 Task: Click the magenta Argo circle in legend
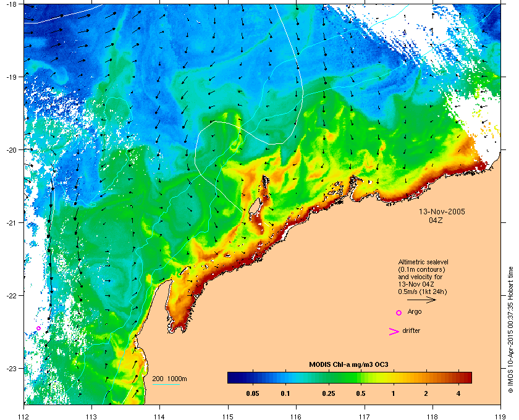(399, 313)
